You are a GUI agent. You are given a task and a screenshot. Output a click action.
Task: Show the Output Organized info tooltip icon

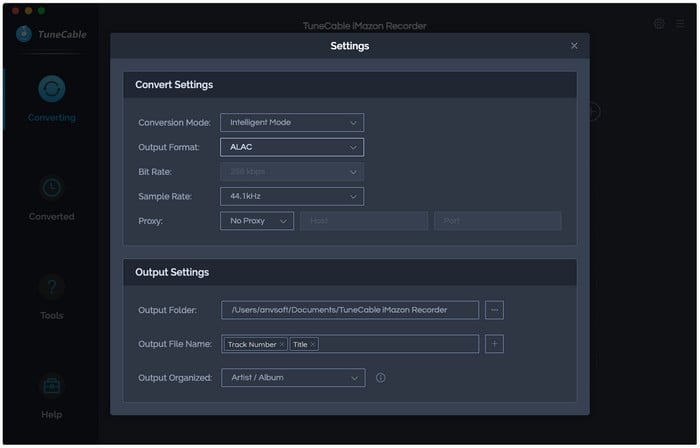pos(381,378)
